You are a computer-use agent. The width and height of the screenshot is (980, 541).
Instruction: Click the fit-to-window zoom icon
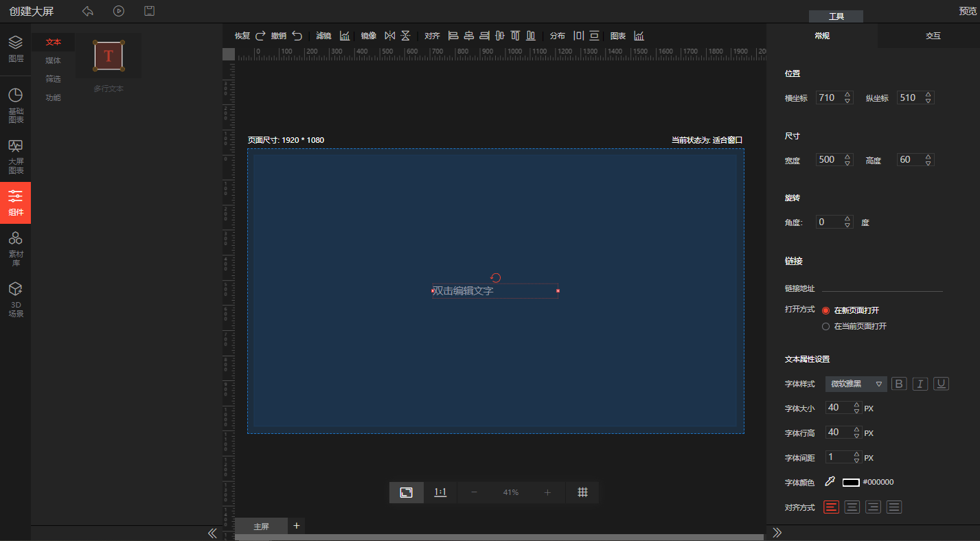407,492
